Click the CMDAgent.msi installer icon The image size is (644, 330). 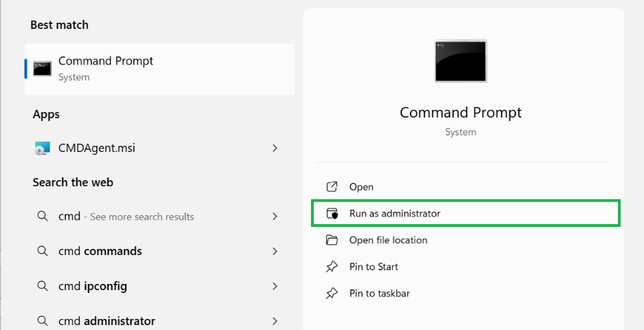pos(42,148)
